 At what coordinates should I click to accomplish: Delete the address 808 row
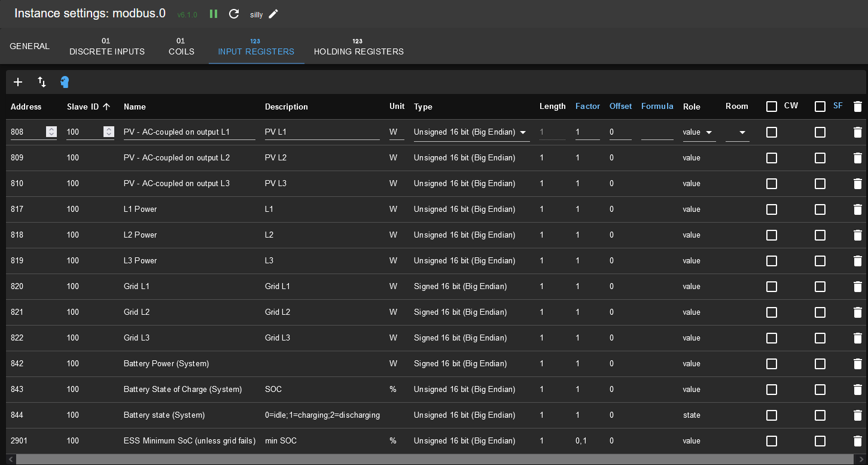858,132
